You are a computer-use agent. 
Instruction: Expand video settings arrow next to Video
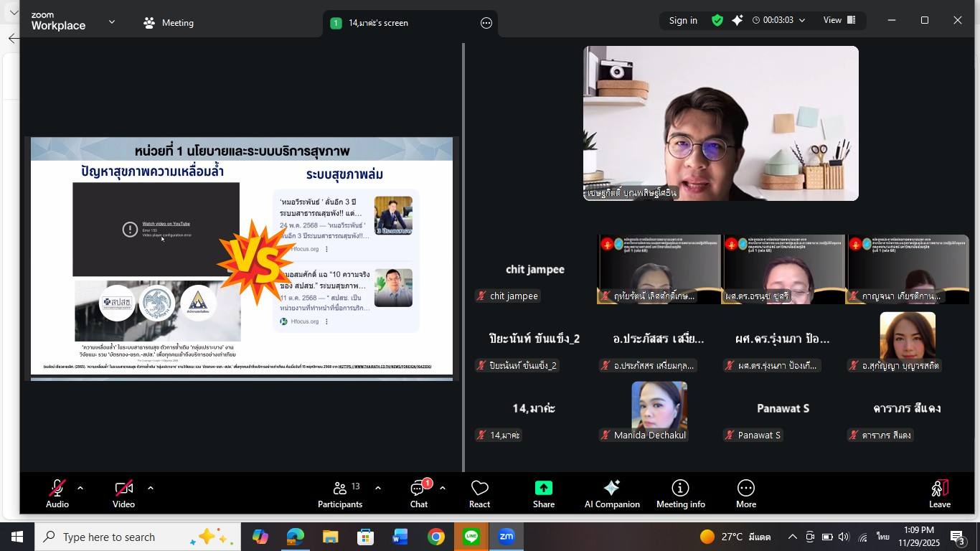(151, 488)
